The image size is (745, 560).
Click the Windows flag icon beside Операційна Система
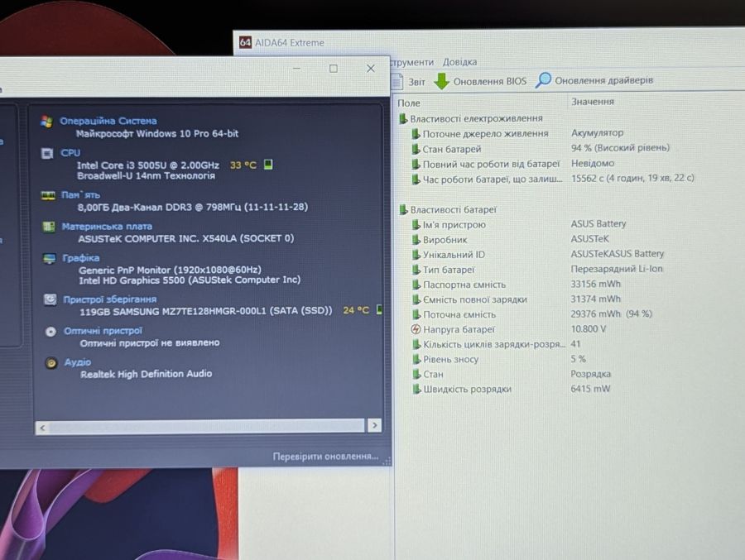(x=46, y=122)
